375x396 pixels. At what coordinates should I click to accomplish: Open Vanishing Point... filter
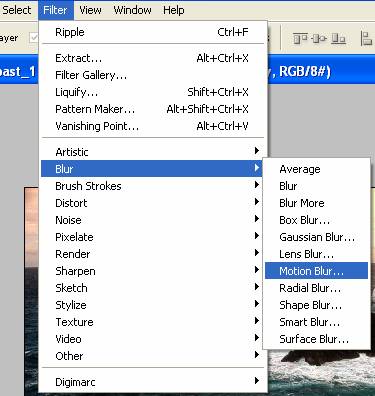coord(153,126)
